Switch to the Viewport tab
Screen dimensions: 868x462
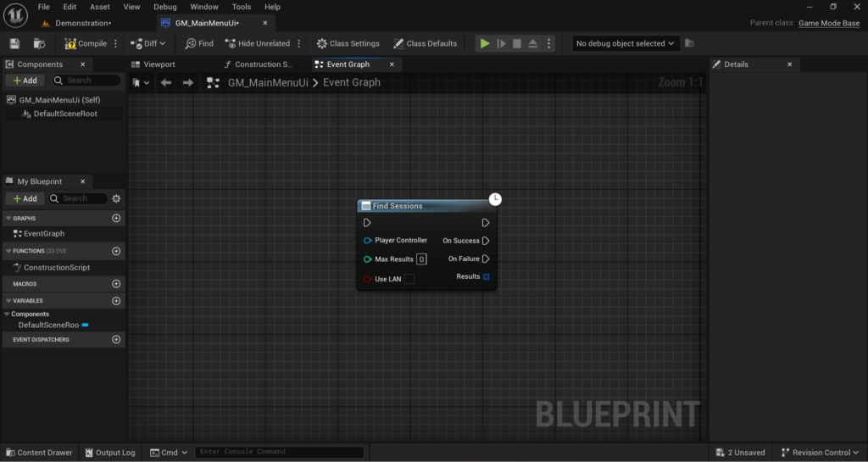(x=154, y=64)
